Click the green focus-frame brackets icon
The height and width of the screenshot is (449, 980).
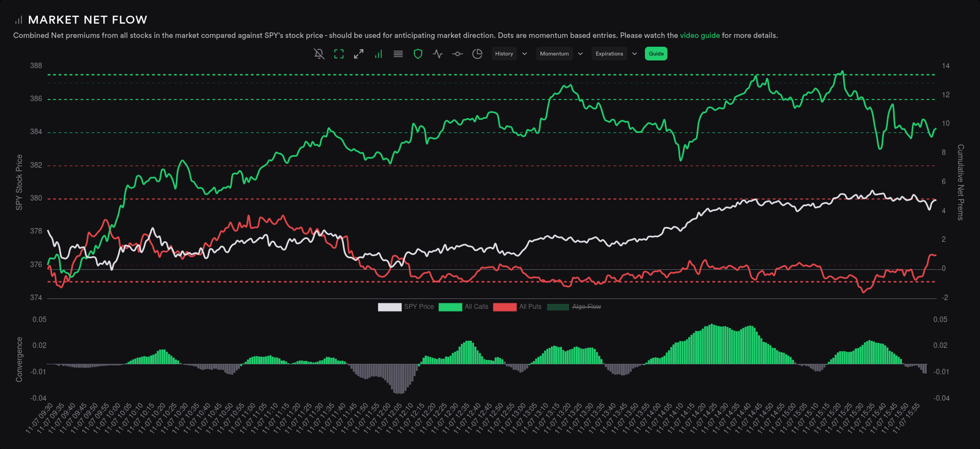pyautogui.click(x=339, y=54)
